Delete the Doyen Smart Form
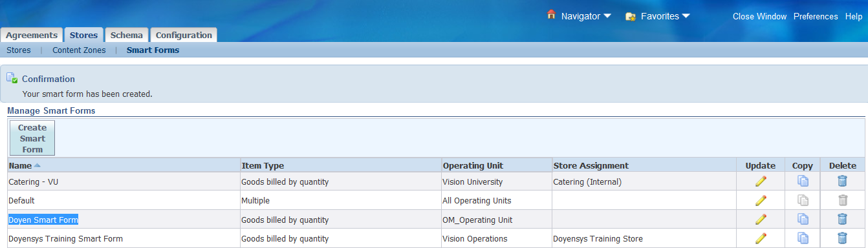This screenshot has width=868, height=248. click(x=842, y=219)
